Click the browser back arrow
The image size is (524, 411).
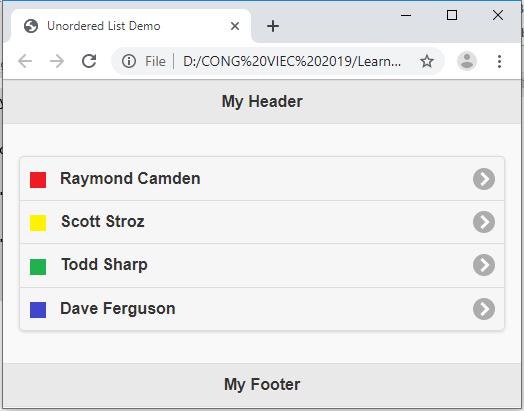25,61
